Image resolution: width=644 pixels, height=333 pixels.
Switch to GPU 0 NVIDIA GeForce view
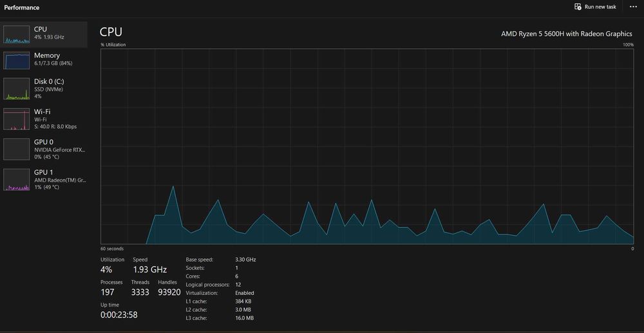(44, 149)
